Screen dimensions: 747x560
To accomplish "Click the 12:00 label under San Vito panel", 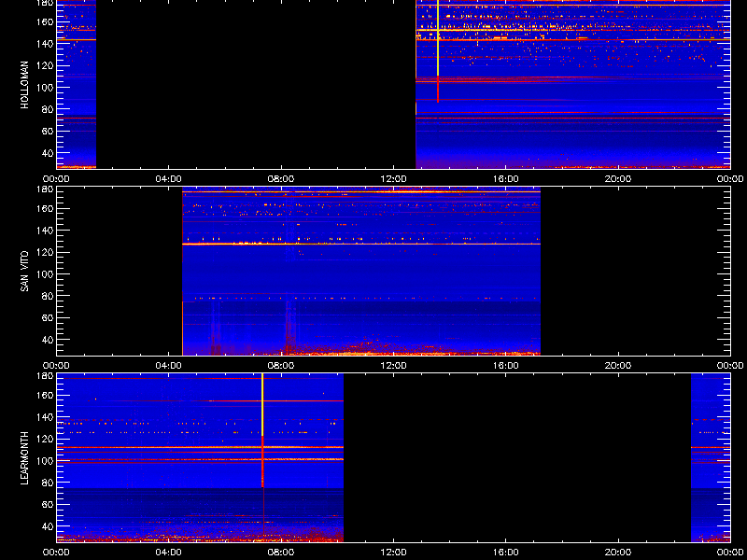I will click(393, 366).
